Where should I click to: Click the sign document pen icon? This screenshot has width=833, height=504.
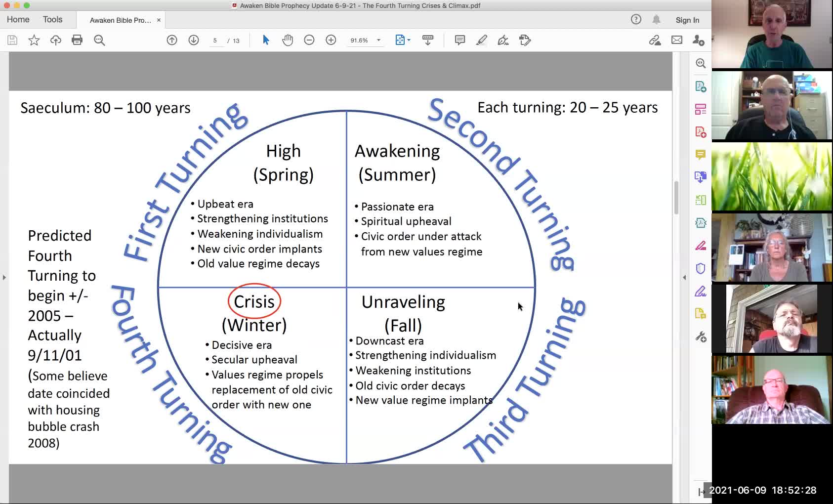click(503, 40)
